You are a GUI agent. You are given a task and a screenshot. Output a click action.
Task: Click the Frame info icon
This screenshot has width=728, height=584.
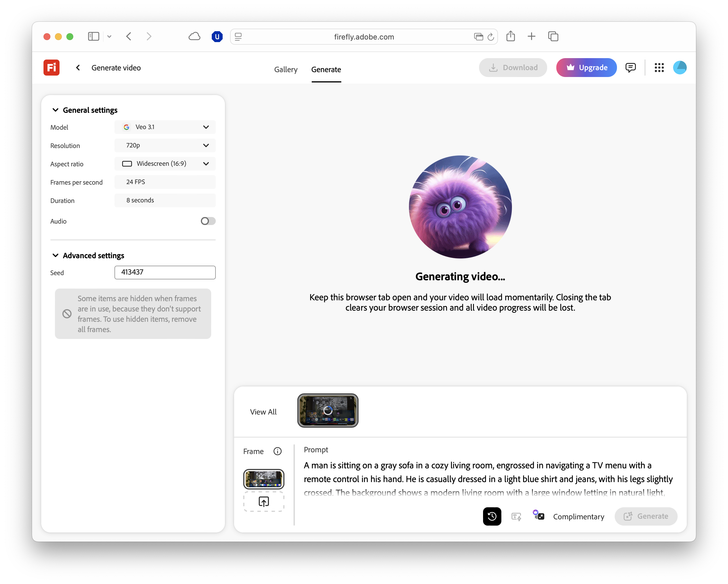277,451
